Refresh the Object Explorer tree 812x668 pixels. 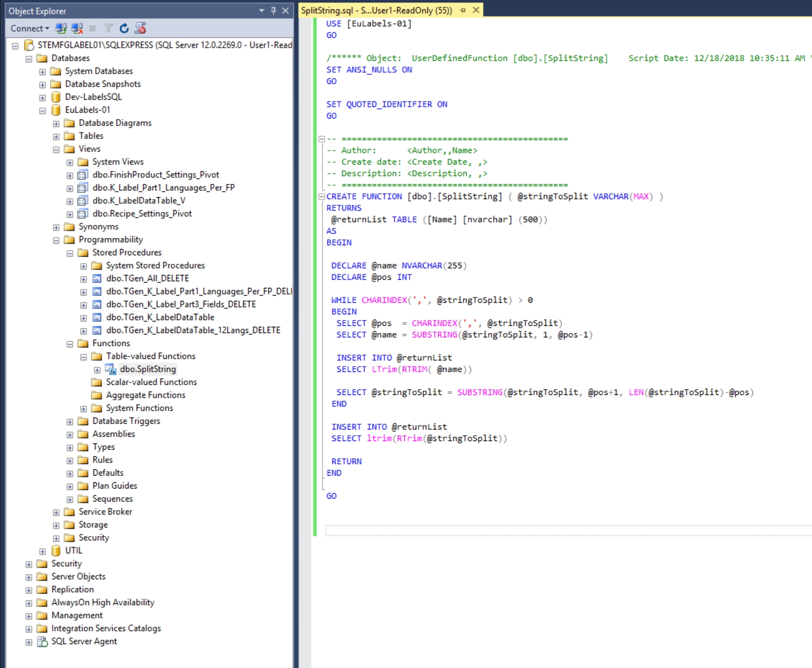click(124, 28)
